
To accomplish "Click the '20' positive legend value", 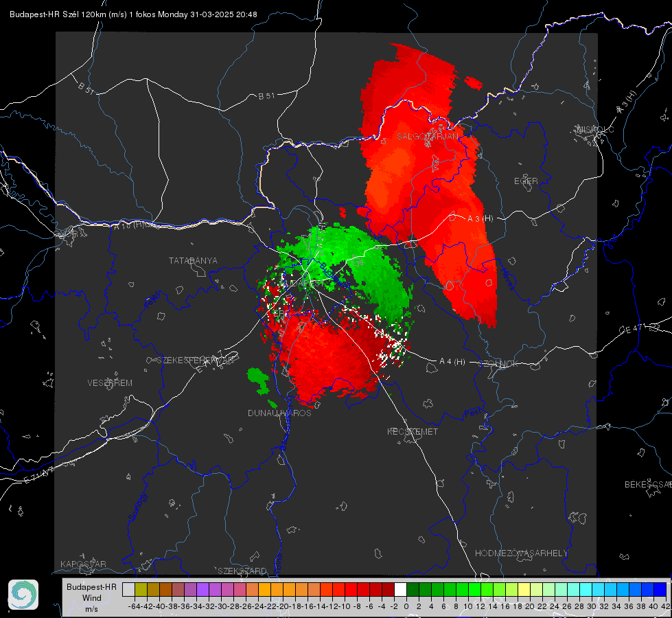I will pyautogui.click(x=530, y=606).
